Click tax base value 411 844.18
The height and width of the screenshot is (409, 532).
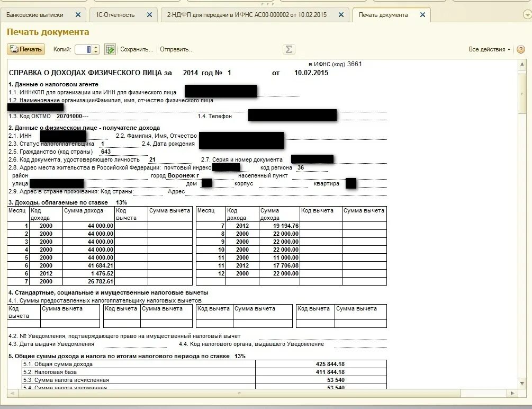pyautogui.click(x=330, y=372)
